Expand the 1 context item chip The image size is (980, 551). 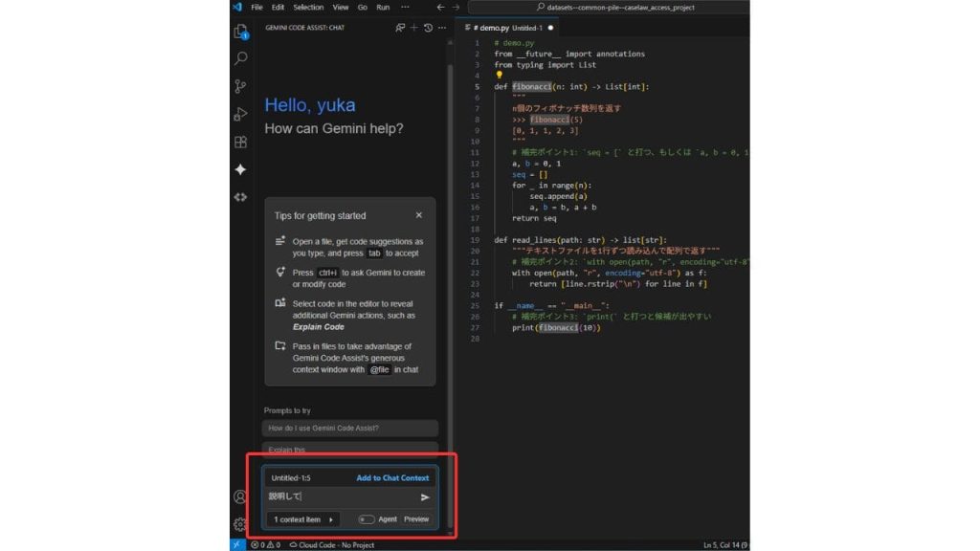[303, 519]
